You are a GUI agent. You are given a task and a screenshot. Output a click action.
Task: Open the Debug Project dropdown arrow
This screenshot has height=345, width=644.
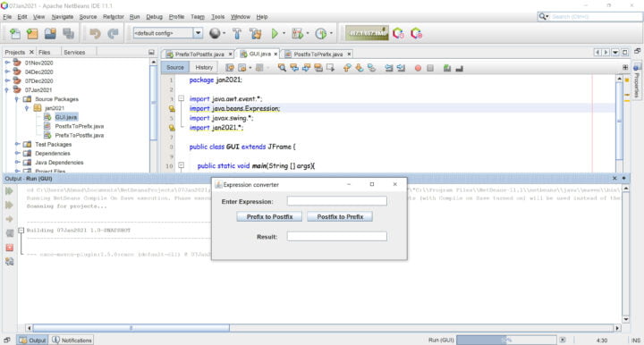308,34
